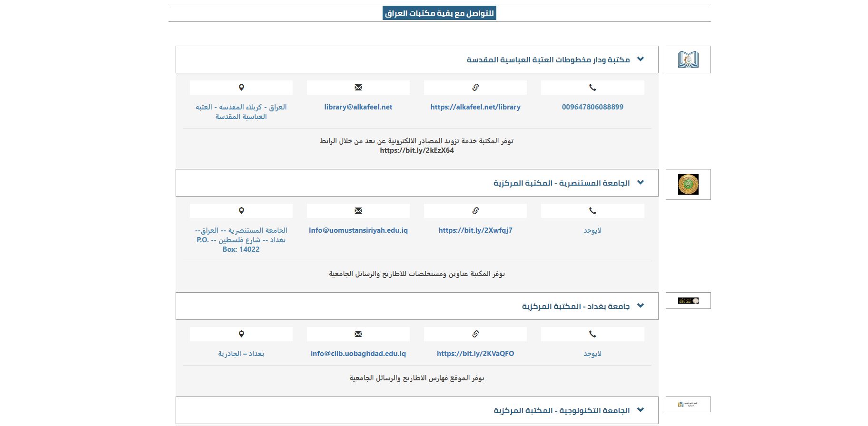Click the University of Technology logo thumbnail
This screenshot has width=868, height=426.
pyautogui.click(x=688, y=404)
